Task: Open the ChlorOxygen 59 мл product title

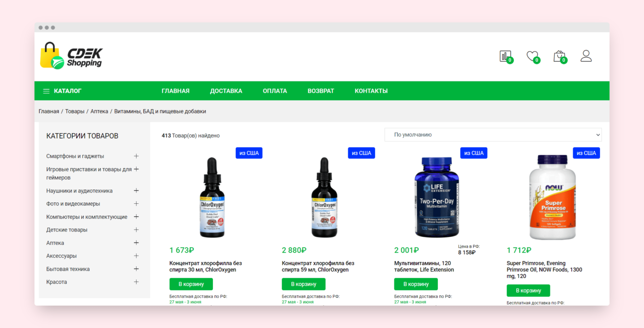Action: pyautogui.click(x=318, y=266)
